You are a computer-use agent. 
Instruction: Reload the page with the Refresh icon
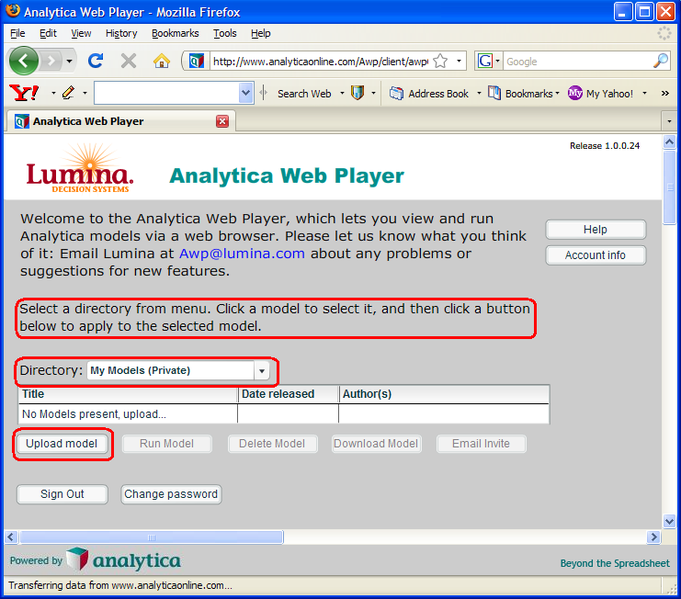pos(96,61)
